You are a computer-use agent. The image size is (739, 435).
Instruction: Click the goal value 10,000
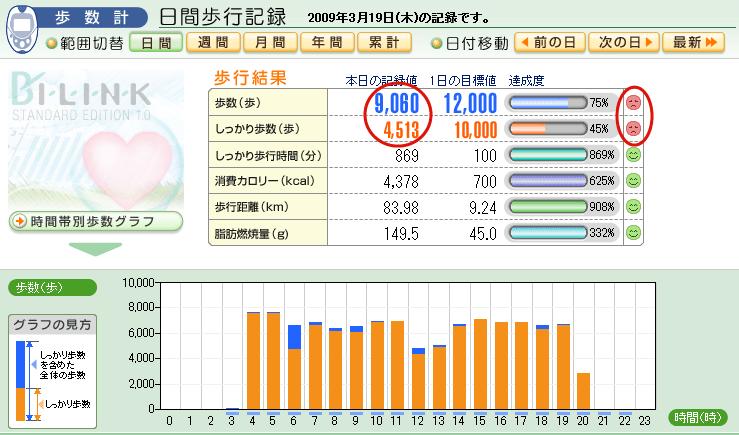tap(476, 130)
